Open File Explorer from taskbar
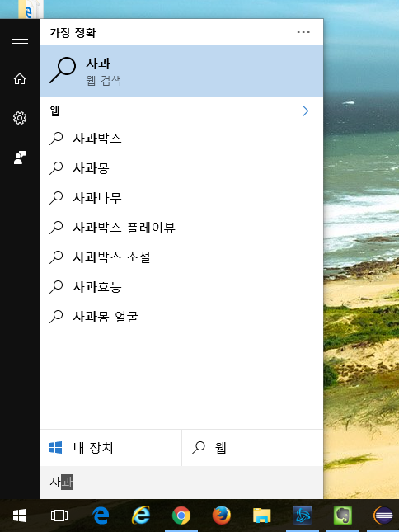This screenshot has height=532, width=399. (x=261, y=516)
